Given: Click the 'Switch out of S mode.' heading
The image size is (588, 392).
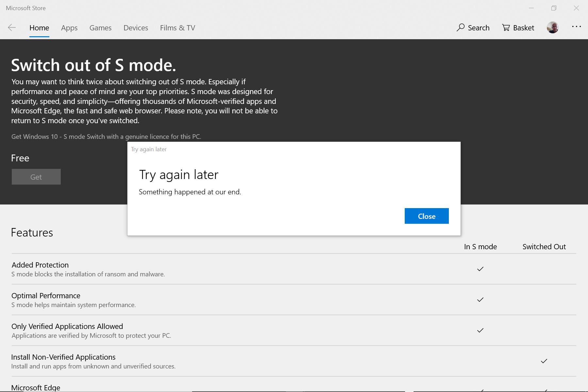Looking at the screenshot, I should (x=94, y=65).
